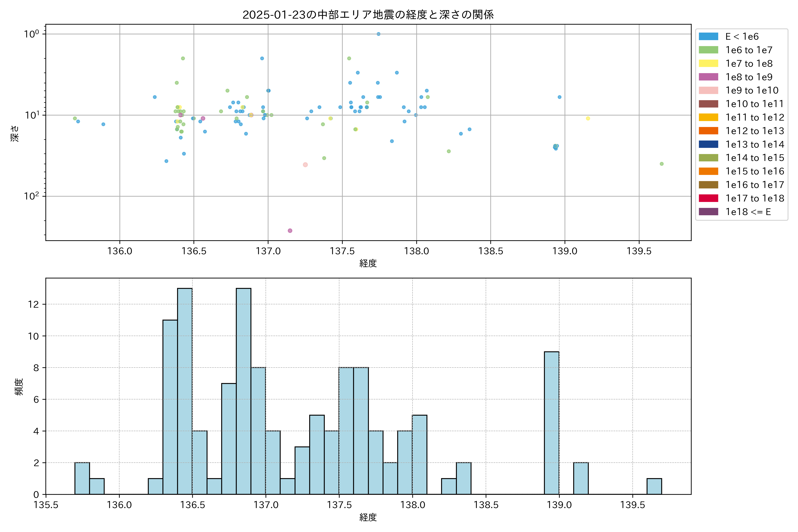Click the red 1e17 to 1e18 swatch
798x532 pixels.
(x=708, y=198)
